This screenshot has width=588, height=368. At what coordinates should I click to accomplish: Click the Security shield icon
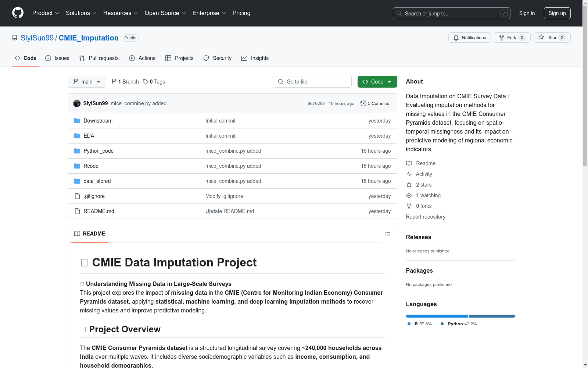pyautogui.click(x=206, y=58)
